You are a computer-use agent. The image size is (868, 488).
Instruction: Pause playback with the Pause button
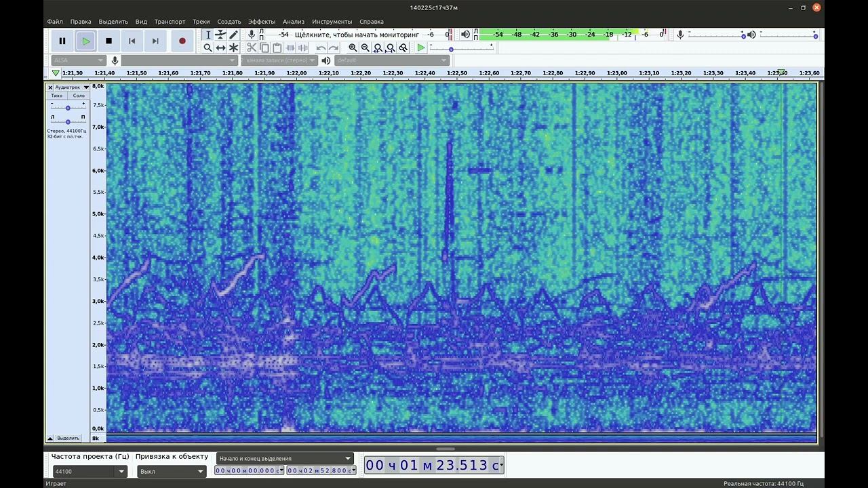coord(62,41)
